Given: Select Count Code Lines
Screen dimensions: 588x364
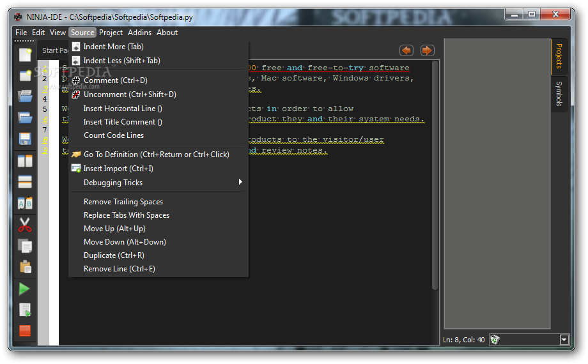Looking at the screenshot, I should tap(159, 135).
